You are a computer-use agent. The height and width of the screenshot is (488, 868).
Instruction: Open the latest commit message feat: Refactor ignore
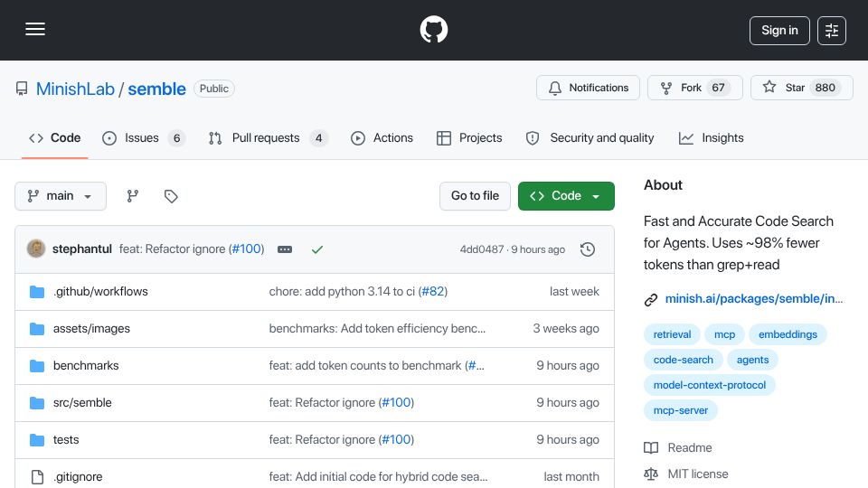pyautogui.click(x=172, y=249)
